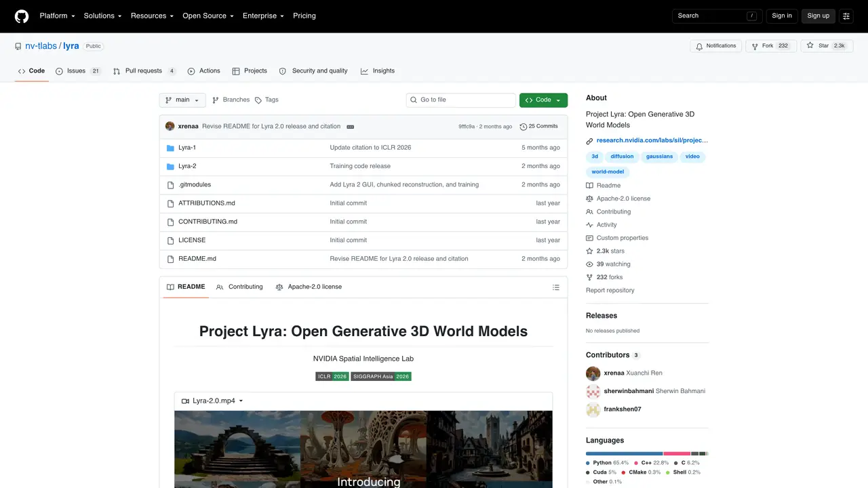Expand the green Code dropdown button

[543, 100]
